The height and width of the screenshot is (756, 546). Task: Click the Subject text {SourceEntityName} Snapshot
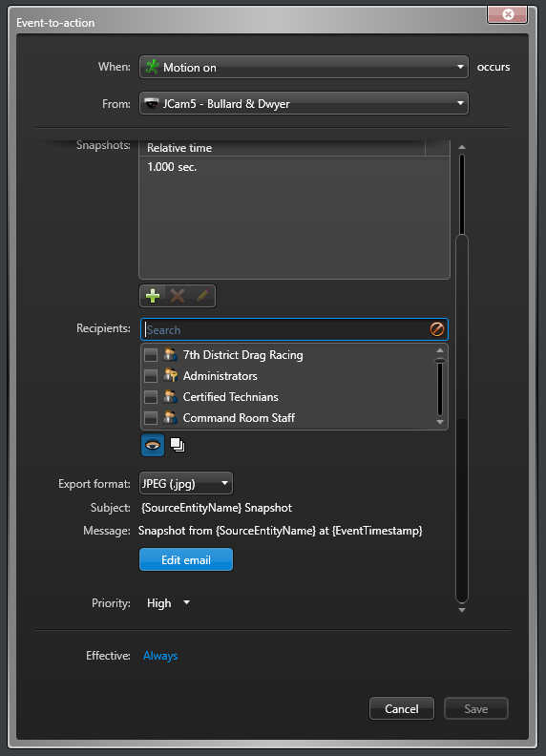tap(217, 508)
